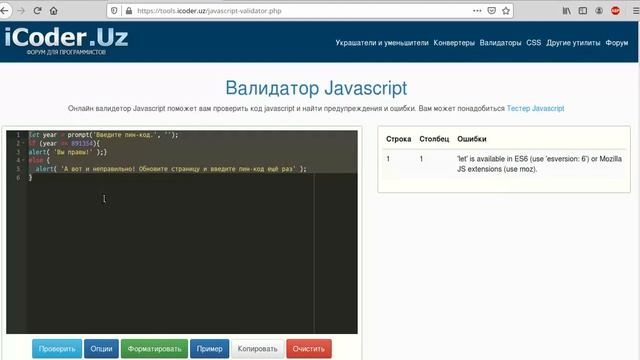Click the Копировать button

[x=258, y=349]
